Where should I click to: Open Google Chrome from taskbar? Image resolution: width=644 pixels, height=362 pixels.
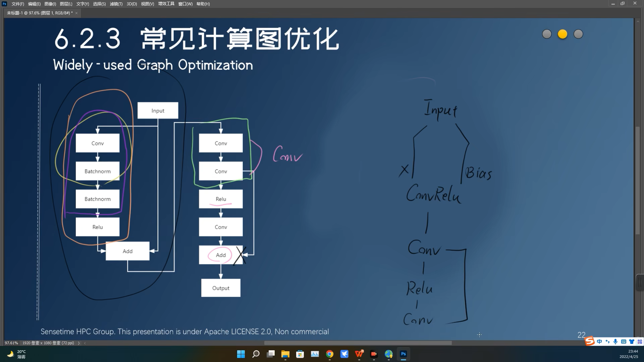click(329, 354)
